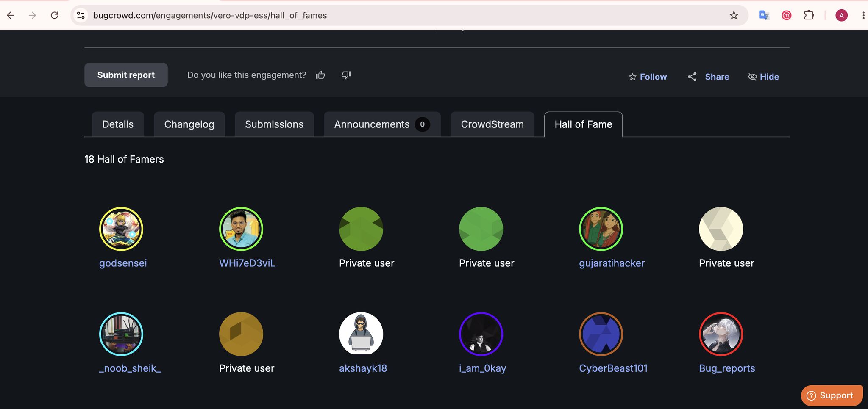Open the WHi7eD3viL profile link
Screen dimensions: 868x409
247,263
